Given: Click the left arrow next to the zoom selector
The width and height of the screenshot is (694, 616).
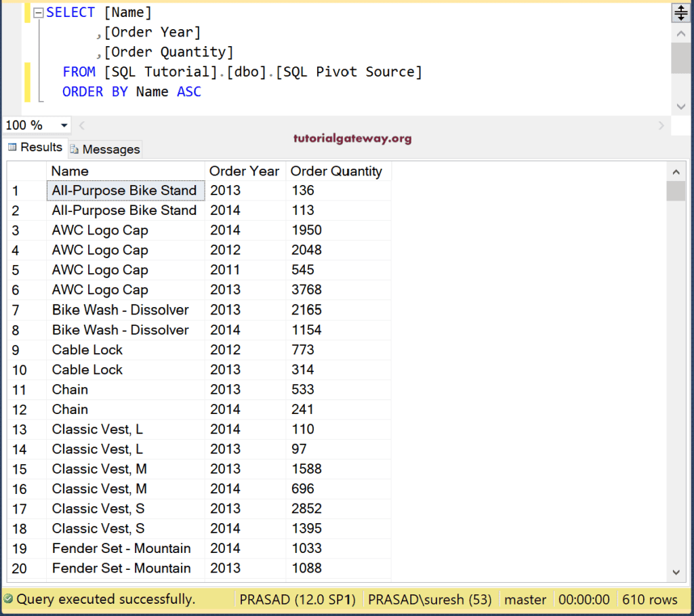Looking at the screenshot, I should click(x=81, y=125).
